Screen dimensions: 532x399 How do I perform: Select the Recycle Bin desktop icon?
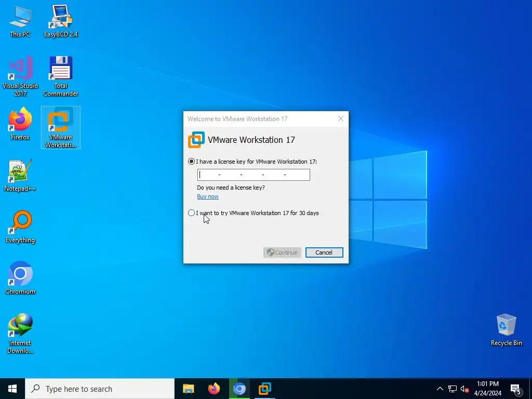click(x=506, y=330)
